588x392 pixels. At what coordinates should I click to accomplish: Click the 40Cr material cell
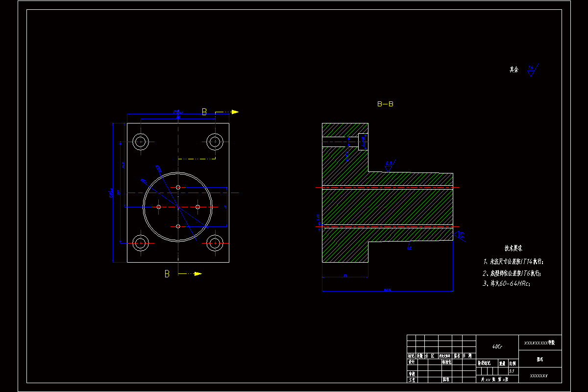(x=497, y=347)
